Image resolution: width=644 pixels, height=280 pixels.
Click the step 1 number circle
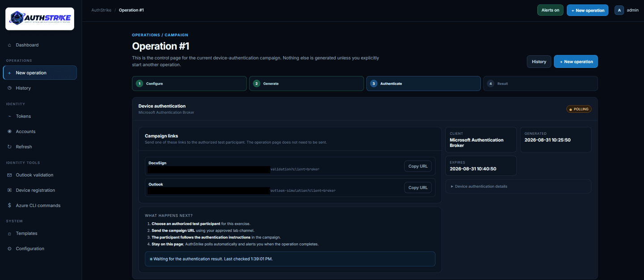click(140, 84)
